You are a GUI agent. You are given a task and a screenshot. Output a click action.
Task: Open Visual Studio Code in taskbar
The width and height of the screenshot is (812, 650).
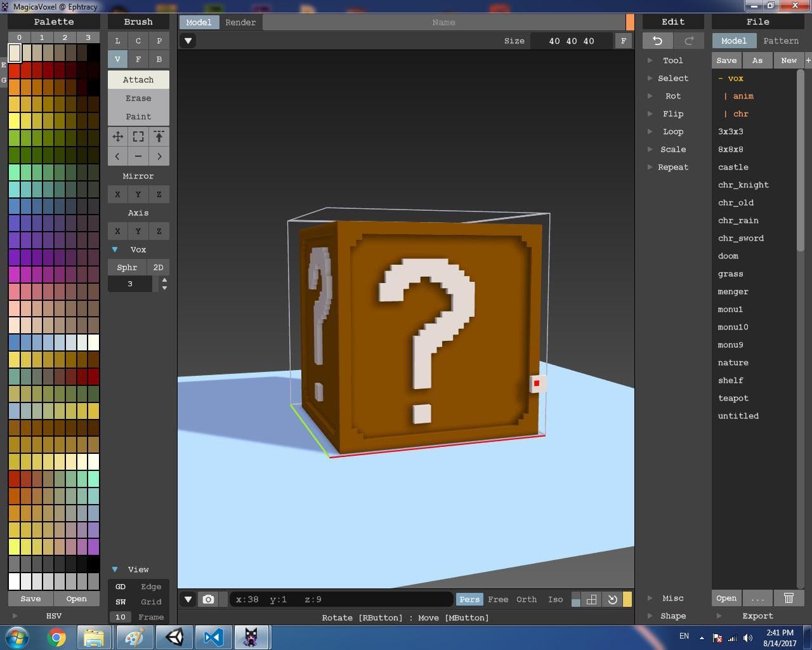pyautogui.click(x=213, y=637)
